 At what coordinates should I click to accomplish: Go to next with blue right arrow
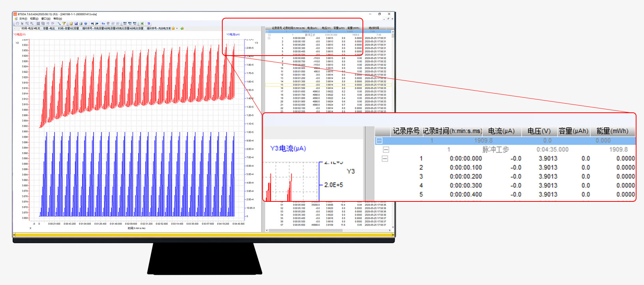tap(97, 24)
